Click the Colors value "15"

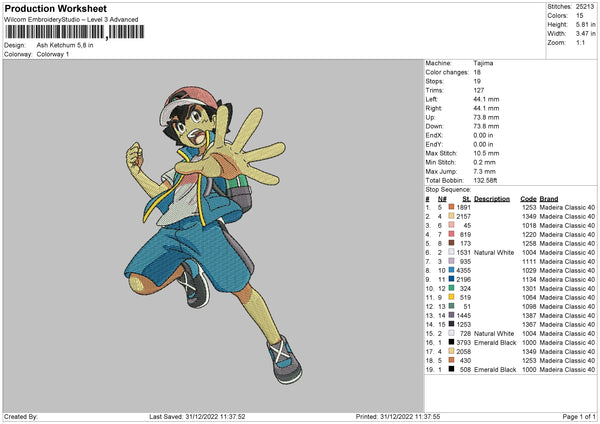[x=580, y=16]
